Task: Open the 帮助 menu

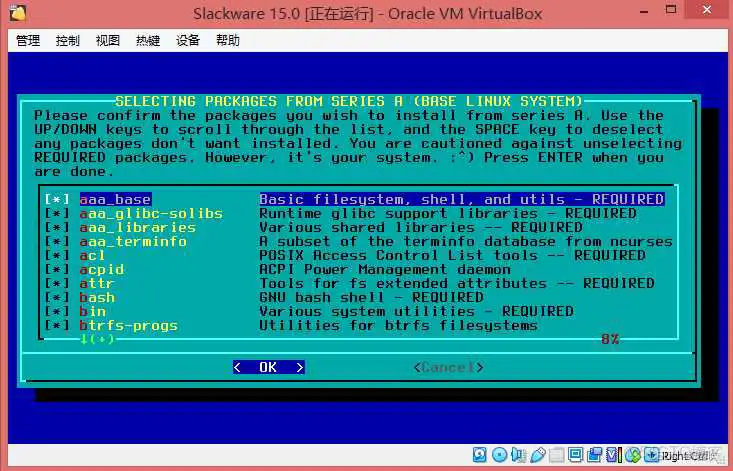Action: [228, 41]
